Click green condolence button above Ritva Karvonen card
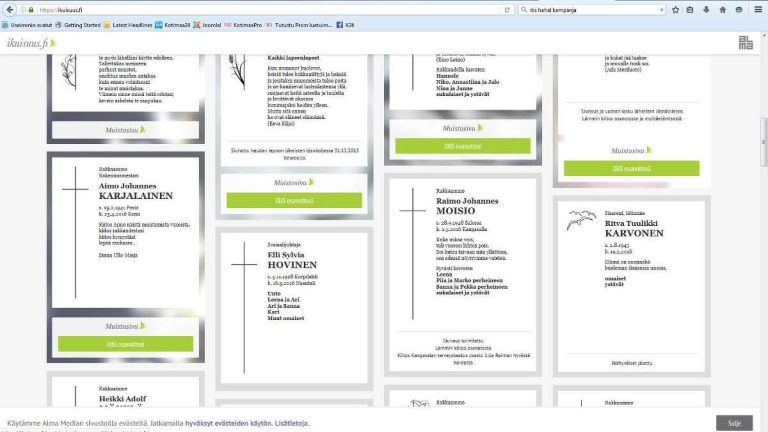 (x=631, y=168)
